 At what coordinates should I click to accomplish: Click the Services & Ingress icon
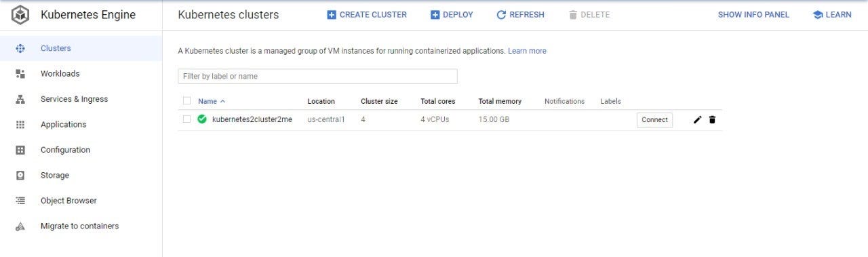pyautogui.click(x=20, y=99)
